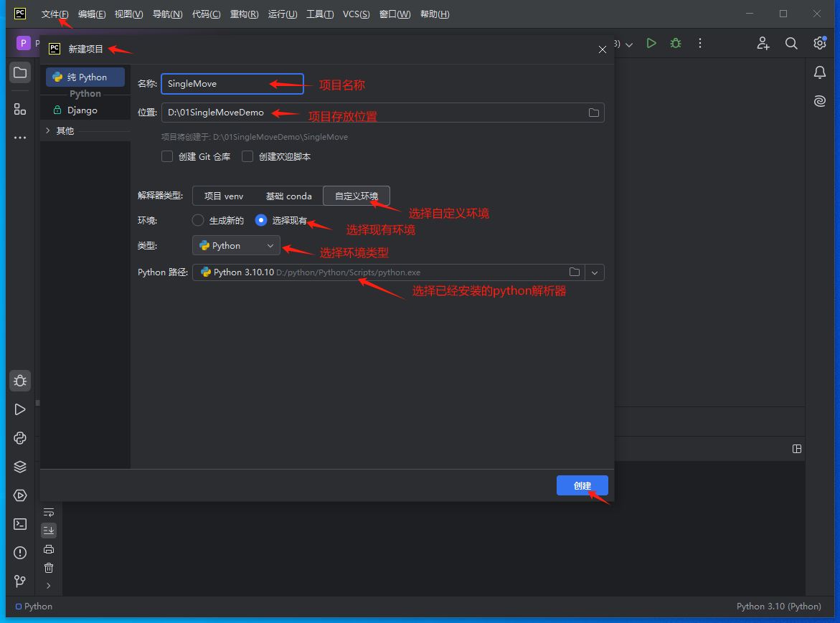Show more tool windows ellipsis

coord(20,138)
